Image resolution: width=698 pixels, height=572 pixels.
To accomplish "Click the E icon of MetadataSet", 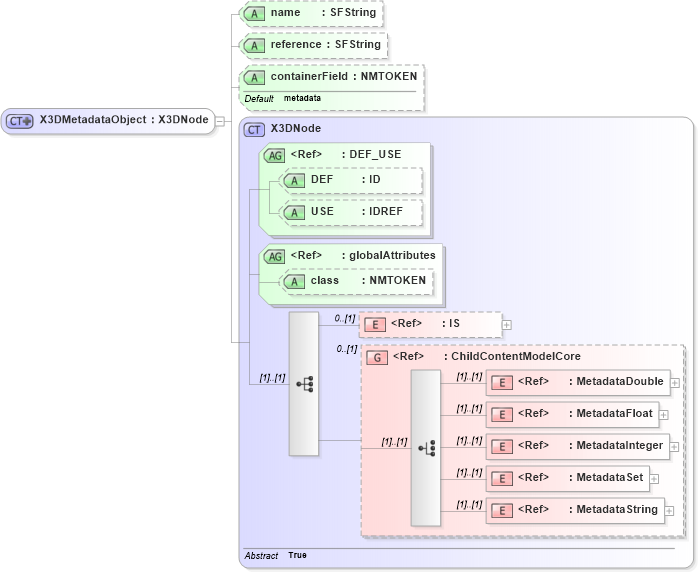I will [502, 478].
